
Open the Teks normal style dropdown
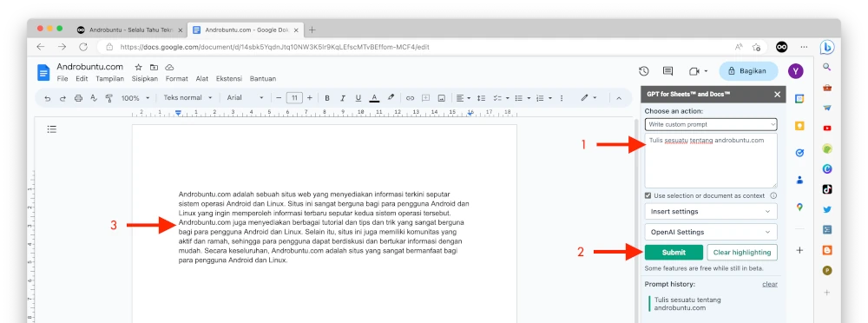click(x=187, y=97)
